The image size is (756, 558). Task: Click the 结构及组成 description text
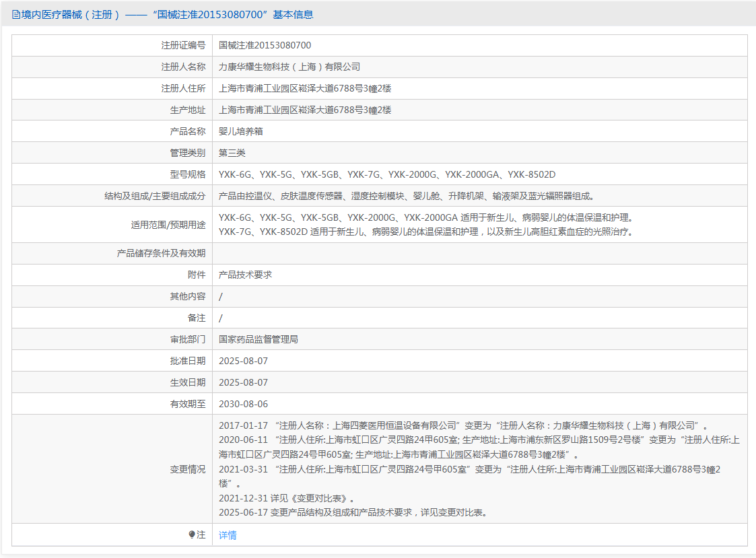pos(407,196)
